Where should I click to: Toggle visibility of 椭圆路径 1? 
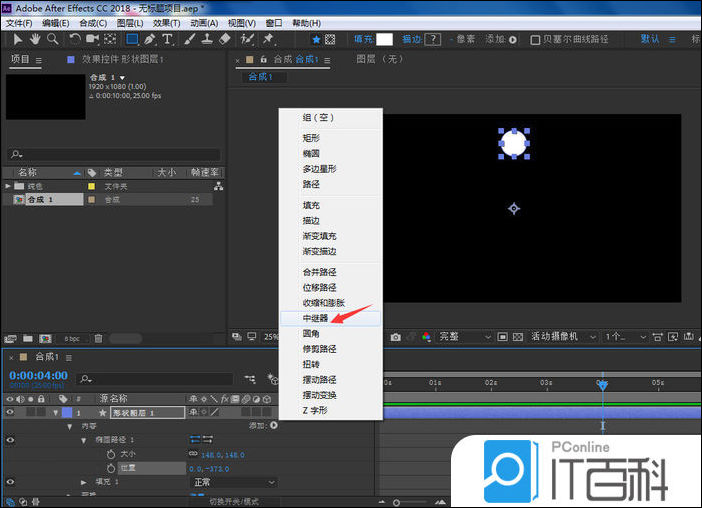tap(11, 439)
